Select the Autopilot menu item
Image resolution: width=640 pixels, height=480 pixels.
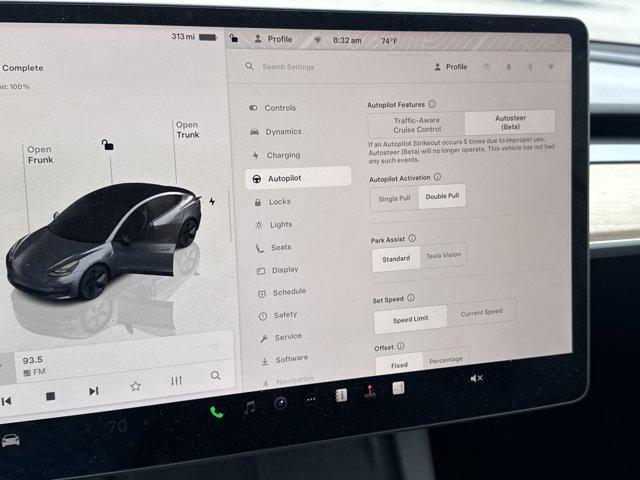(x=298, y=178)
